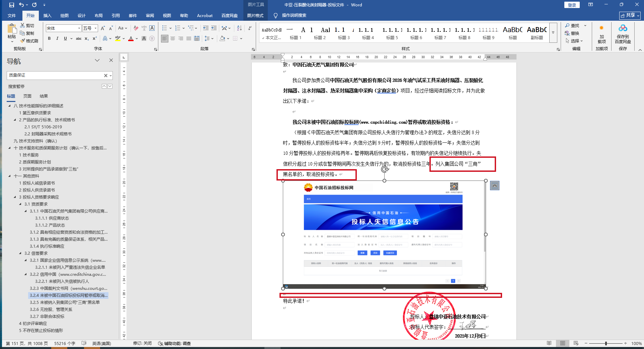Jump to previous search result in navigation pane

tap(104, 86)
